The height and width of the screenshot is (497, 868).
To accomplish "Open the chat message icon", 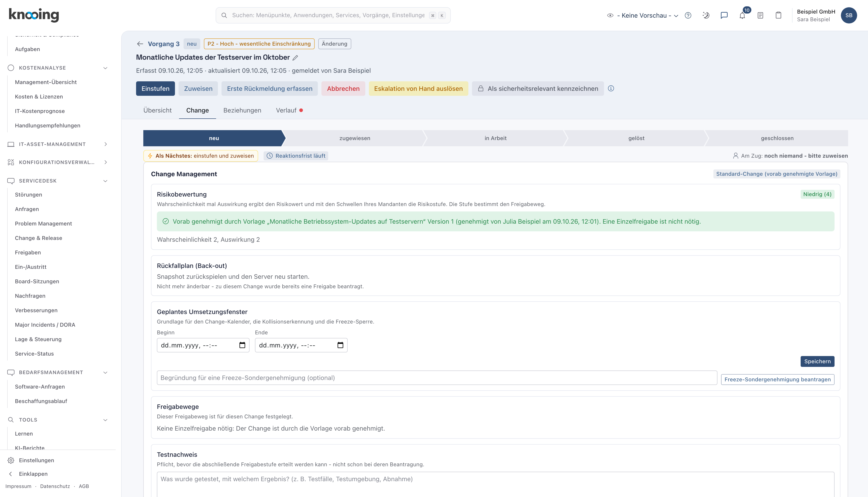I will tap(724, 15).
